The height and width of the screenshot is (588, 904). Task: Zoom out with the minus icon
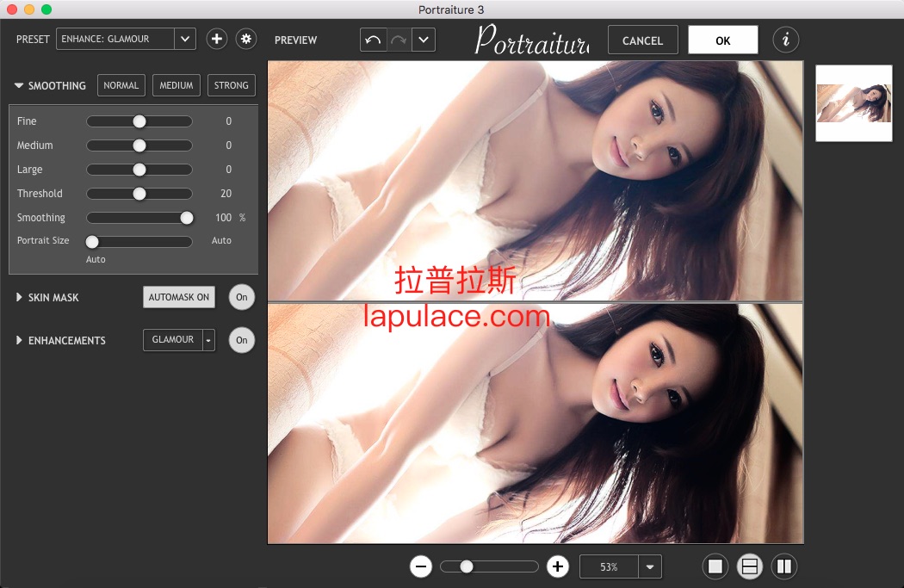421,566
